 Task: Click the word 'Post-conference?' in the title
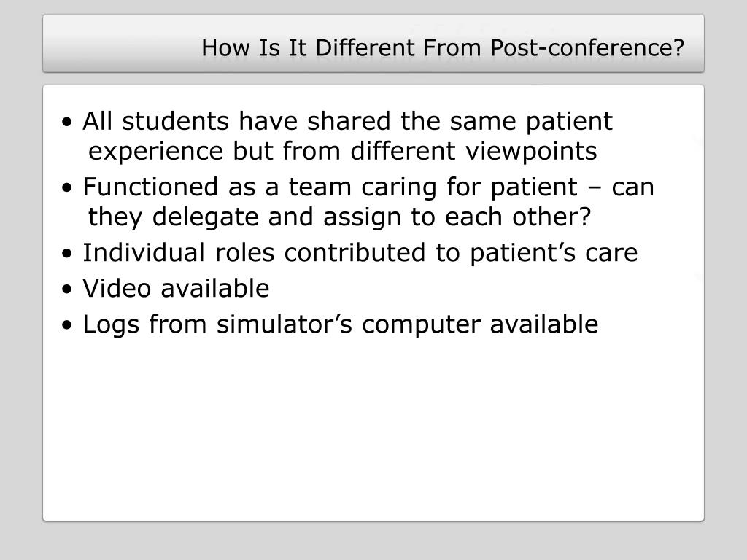pyautogui.click(x=587, y=47)
